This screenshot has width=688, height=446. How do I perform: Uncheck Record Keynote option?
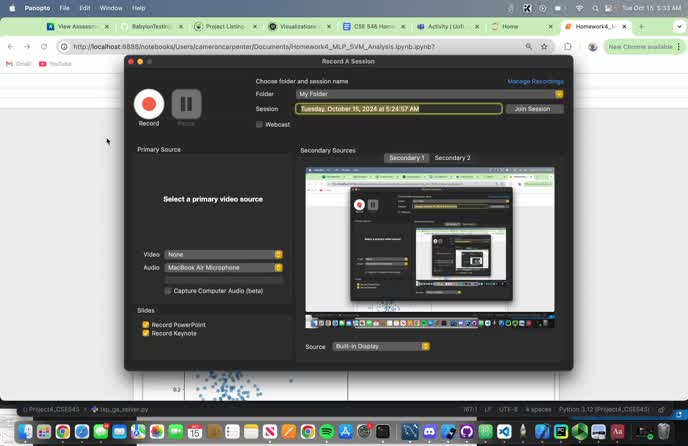pos(146,333)
